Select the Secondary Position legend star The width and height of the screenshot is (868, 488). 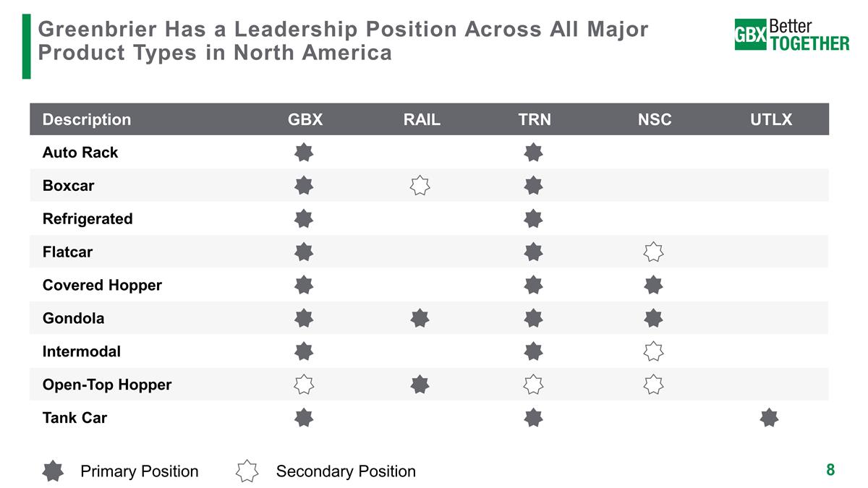tap(247, 471)
